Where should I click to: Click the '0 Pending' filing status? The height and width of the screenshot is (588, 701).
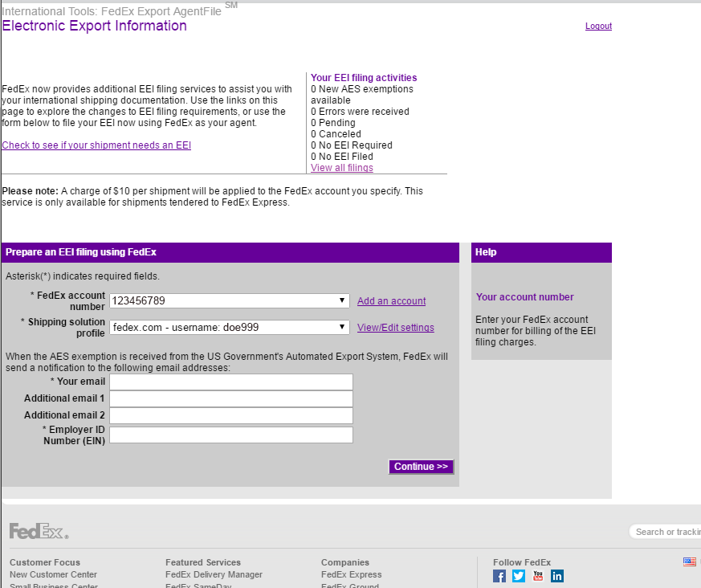(333, 123)
